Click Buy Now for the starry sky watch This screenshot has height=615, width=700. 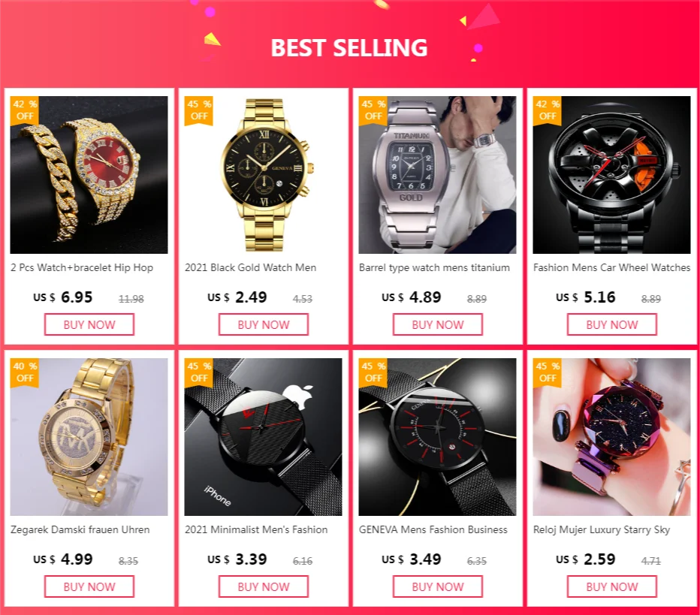click(x=612, y=586)
